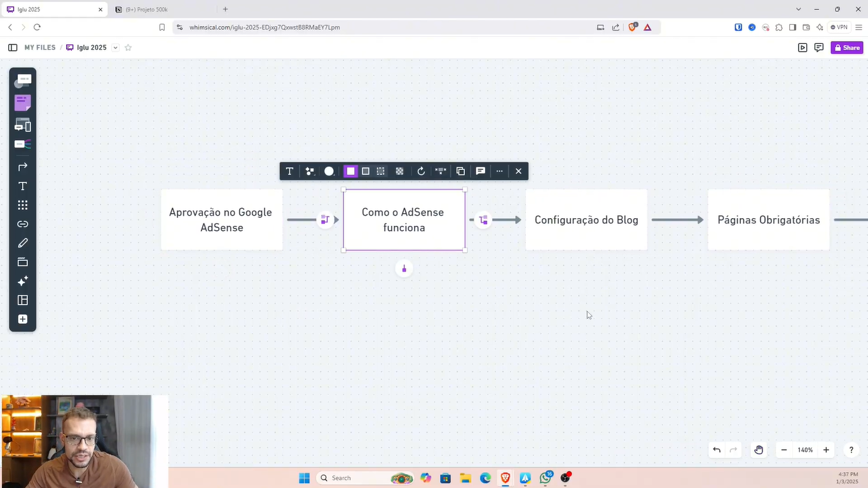Expand the Iglu 2025 file dropdown

point(115,48)
